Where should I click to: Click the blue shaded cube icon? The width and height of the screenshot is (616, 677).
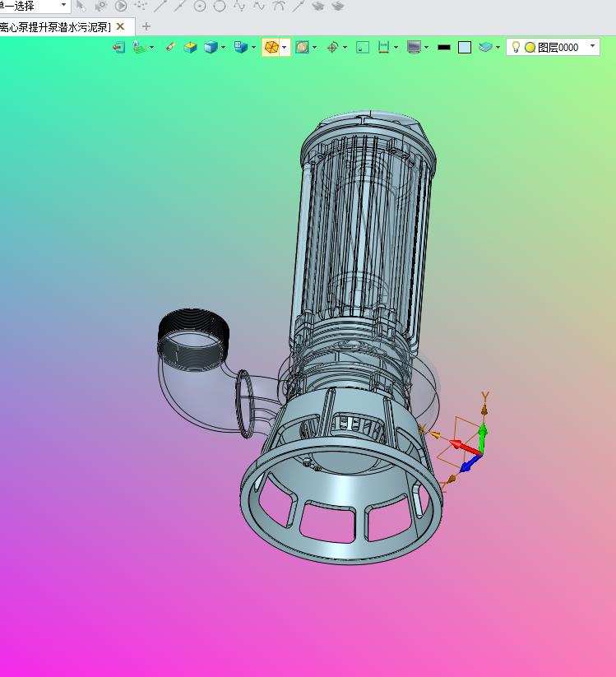(211, 47)
